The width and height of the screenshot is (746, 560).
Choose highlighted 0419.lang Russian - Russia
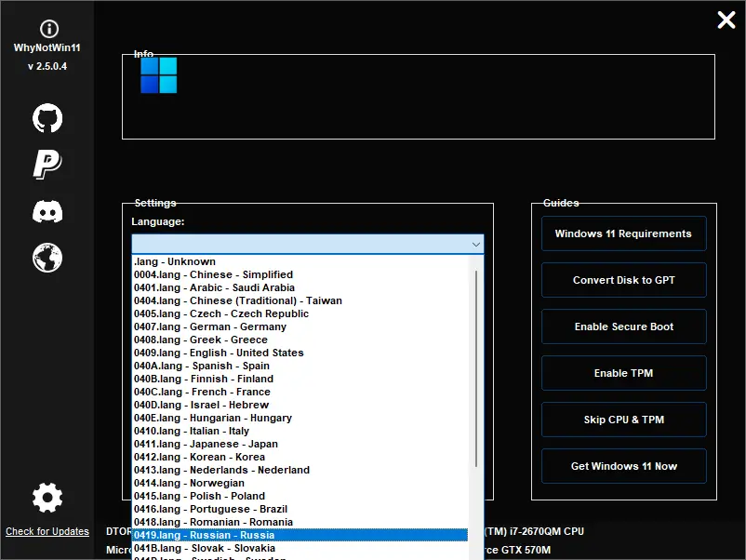[x=300, y=535]
